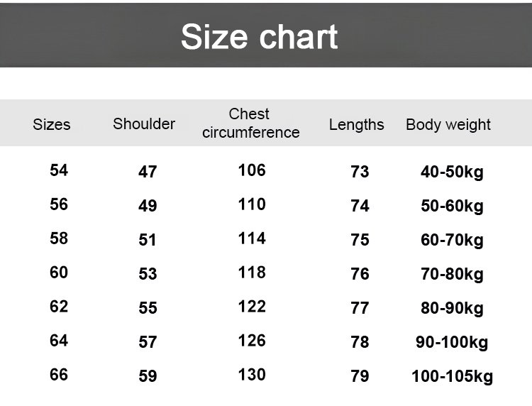Select chest circumference value 130
Image resolution: width=532 pixels, height=406 pixels.
coord(252,375)
